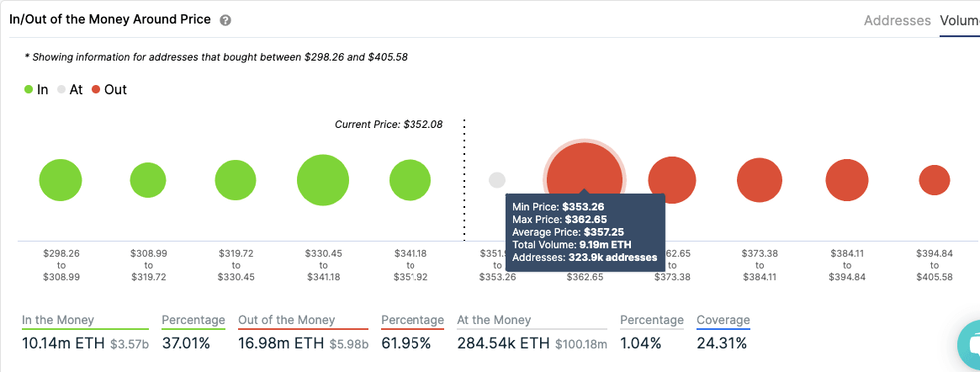Select the $341.18 to $351.92 green bubble
Viewport: 980px width, 372px height.
pyautogui.click(x=411, y=180)
